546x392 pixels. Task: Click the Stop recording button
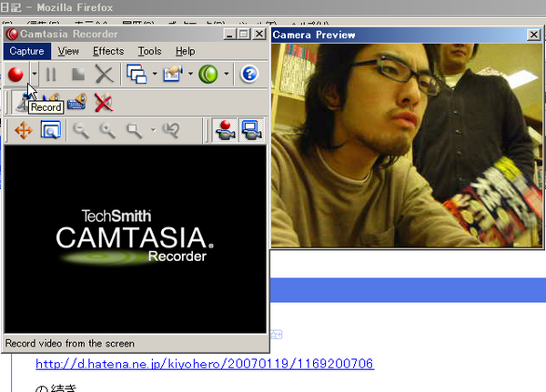[77, 75]
